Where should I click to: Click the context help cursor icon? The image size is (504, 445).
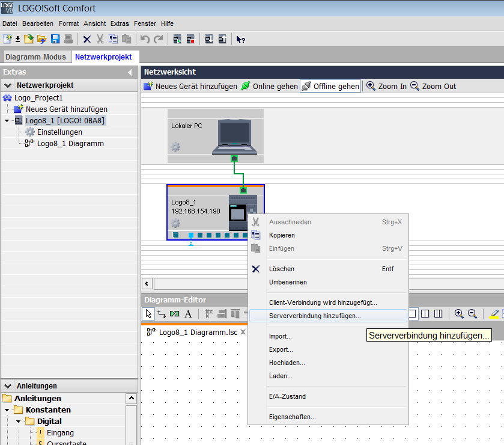click(240, 39)
